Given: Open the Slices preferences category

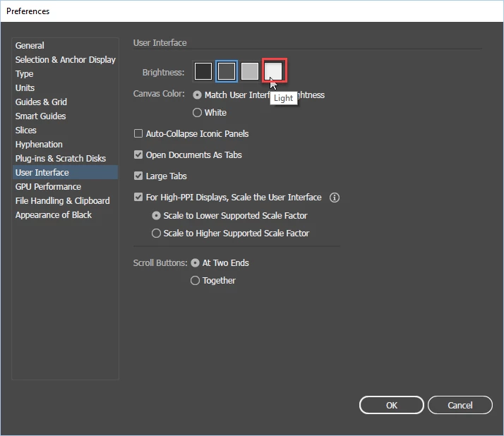Looking at the screenshot, I should (x=65, y=131).
